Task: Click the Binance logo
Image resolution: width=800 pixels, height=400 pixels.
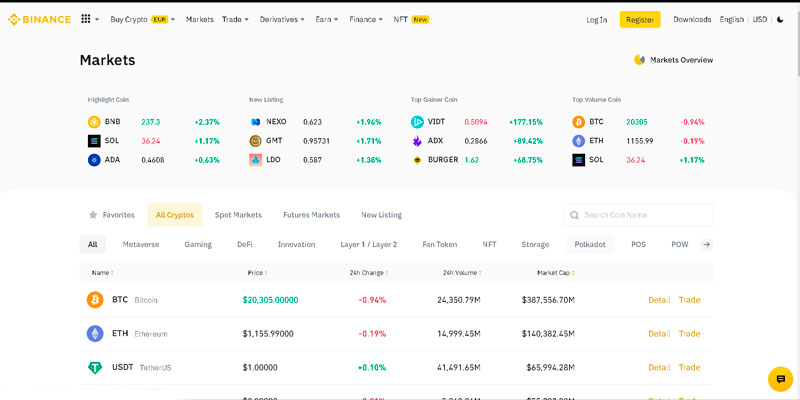Action: point(39,19)
